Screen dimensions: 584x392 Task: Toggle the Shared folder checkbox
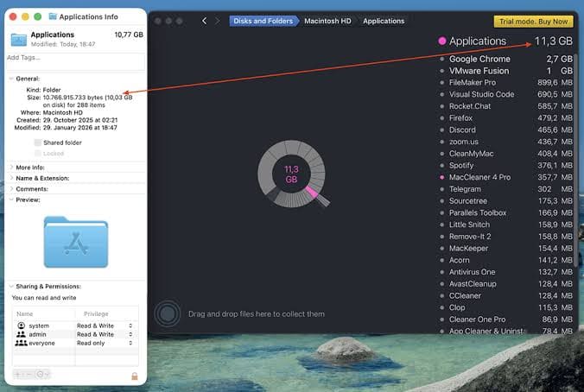click(38, 142)
